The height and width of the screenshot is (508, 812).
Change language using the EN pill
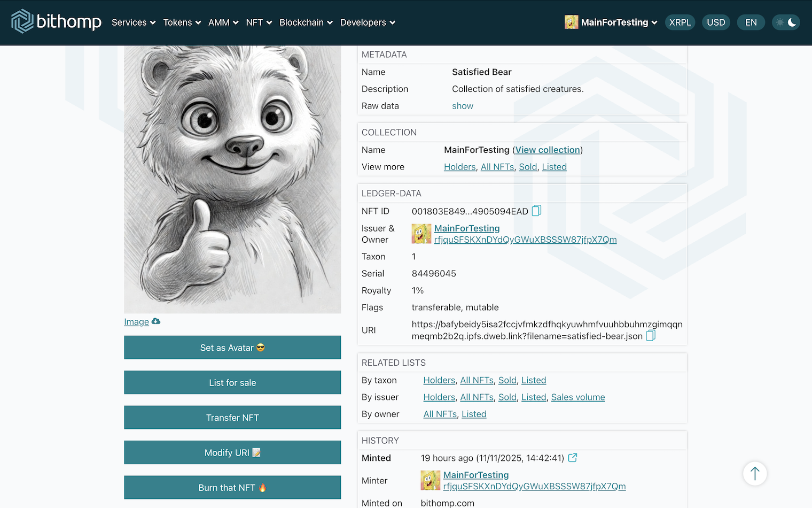click(751, 22)
